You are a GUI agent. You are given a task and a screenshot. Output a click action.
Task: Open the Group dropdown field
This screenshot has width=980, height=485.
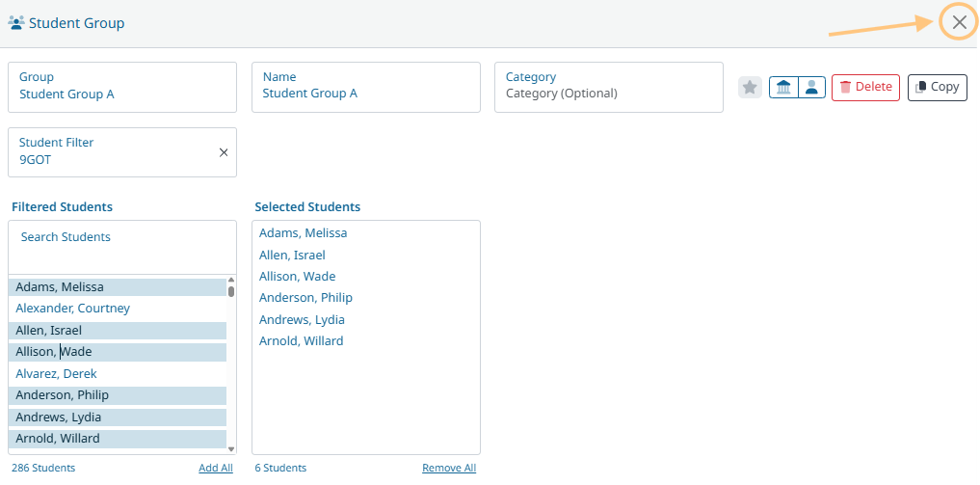click(x=122, y=87)
